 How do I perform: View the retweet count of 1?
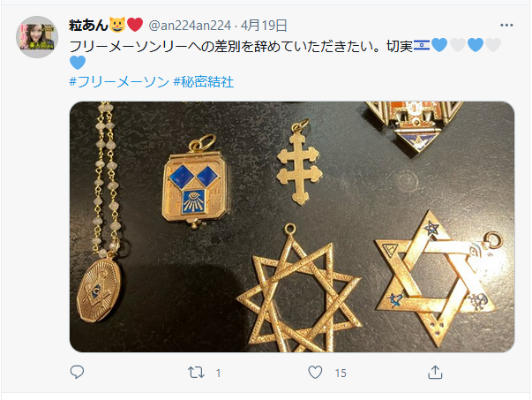coord(218,374)
